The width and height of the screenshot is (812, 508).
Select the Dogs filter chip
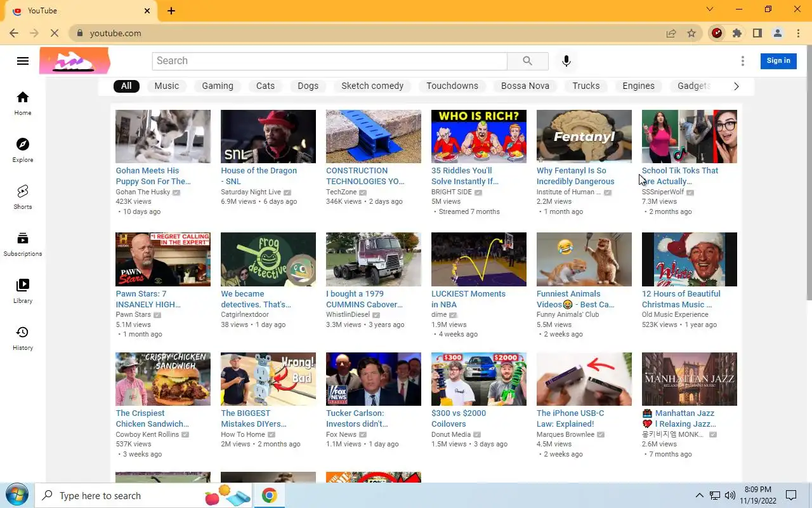(x=308, y=86)
